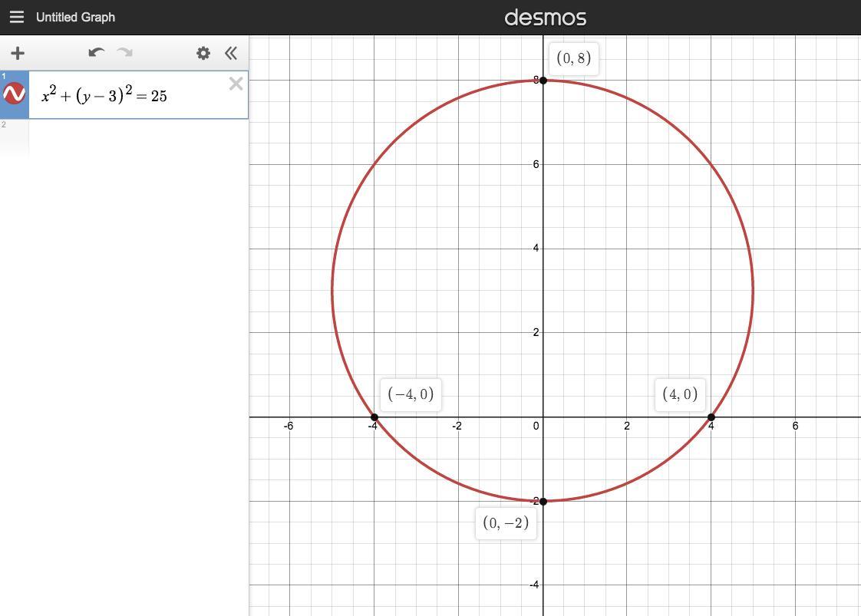Click the (0, −2) coordinate label
The height and width of the screenshot is (616, 861).
[506, 522]
